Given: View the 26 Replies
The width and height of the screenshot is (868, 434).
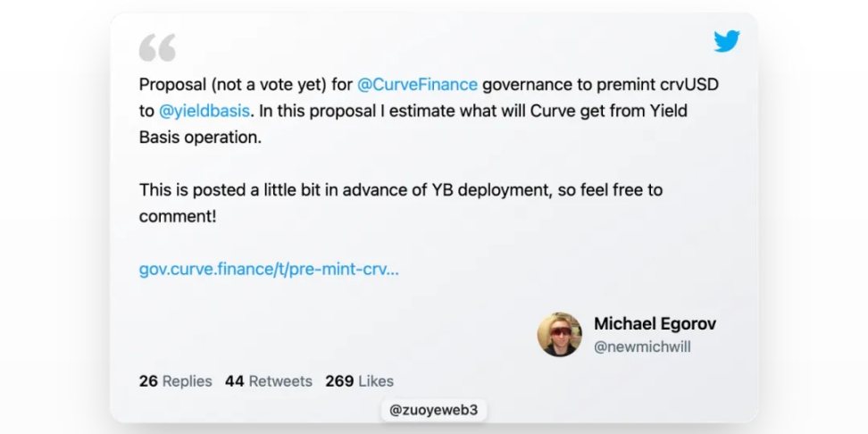Looking at the screenshot, I should [x=176, y=381].
